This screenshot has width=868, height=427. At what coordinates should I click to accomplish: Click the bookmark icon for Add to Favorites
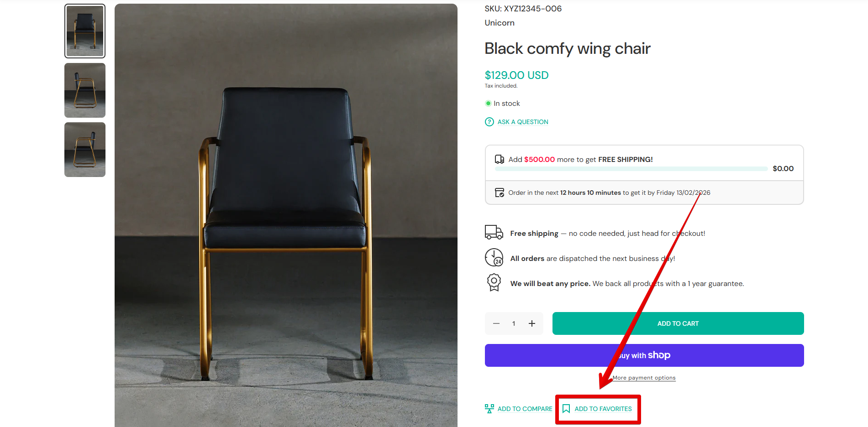pos(566,409)
